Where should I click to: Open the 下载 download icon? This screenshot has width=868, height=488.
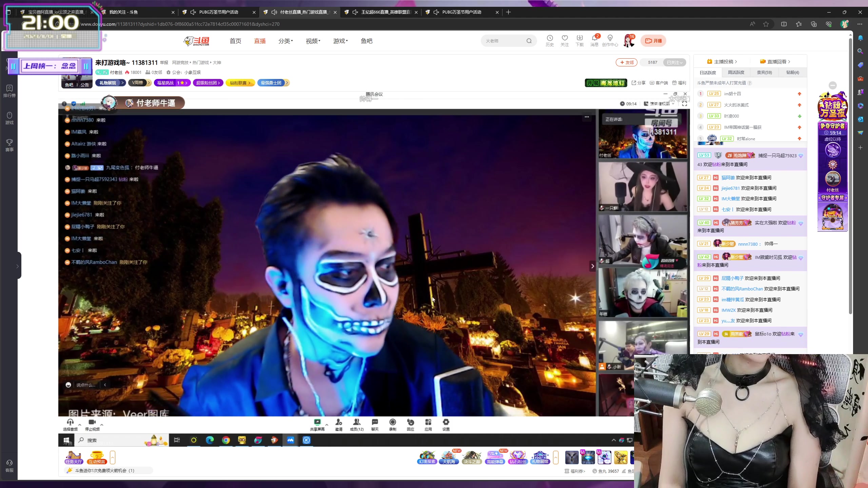click(579, 38)
